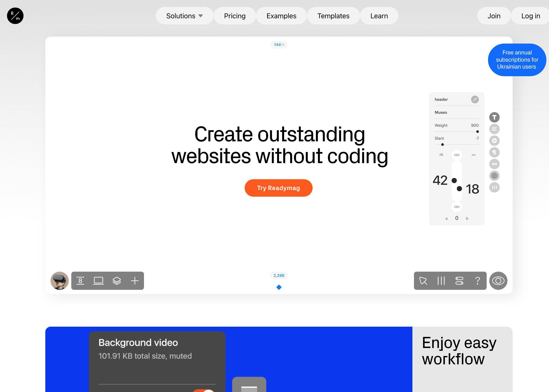Click the help question mark icon
549x392 pixels.
tap(478, 280)
